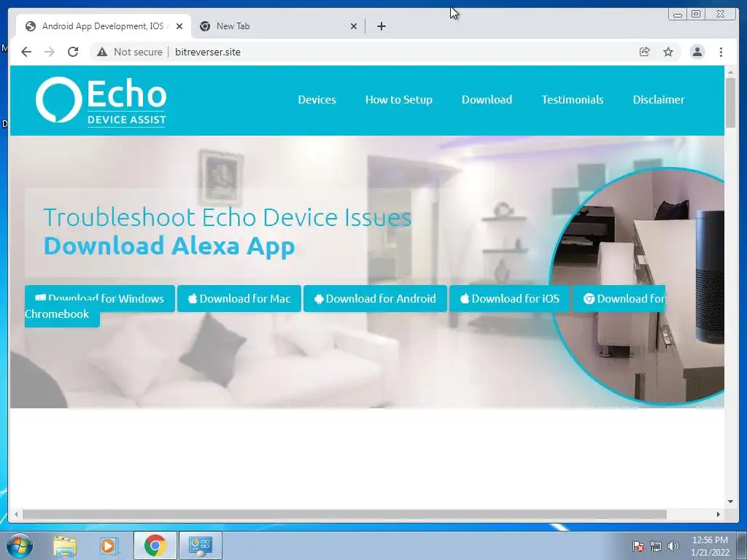Click Download for Windows button
This screenshot has height=560, width=747.
pos(99,298)
